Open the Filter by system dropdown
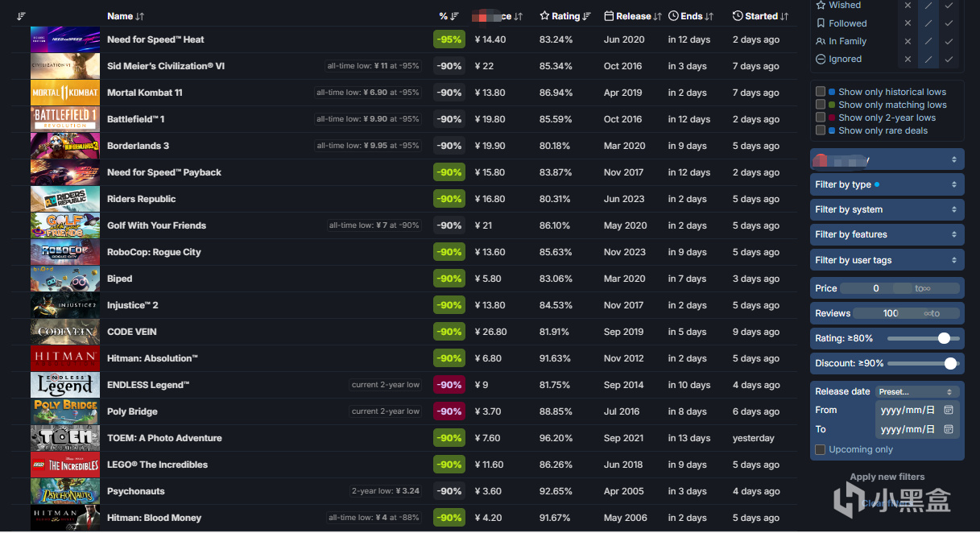The width and height of the screenshot is (980, 533). coord(887,209)
